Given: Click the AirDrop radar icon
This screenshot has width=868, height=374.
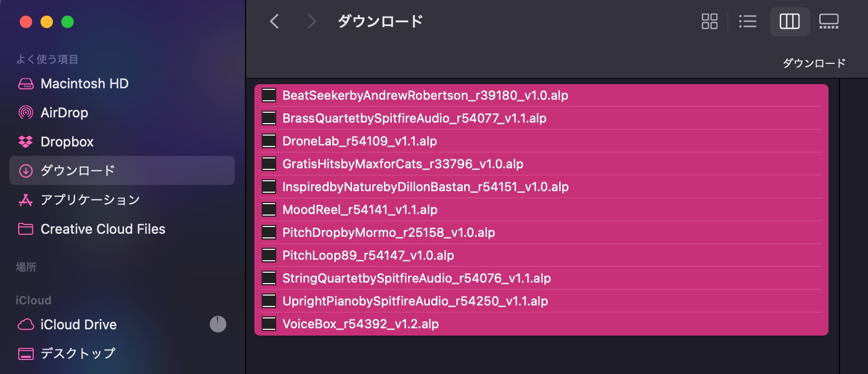Looking at the screenshot, I should 25,113.
